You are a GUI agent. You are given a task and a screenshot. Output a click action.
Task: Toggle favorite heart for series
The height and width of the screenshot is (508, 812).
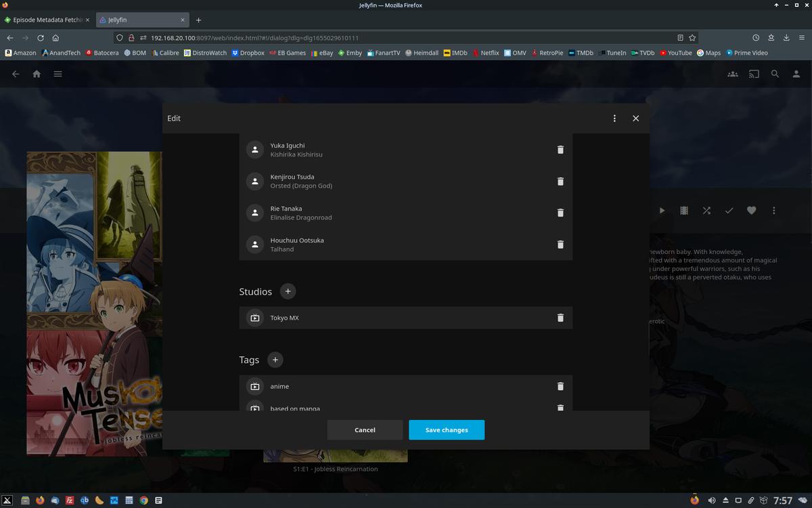click(751, 211)
